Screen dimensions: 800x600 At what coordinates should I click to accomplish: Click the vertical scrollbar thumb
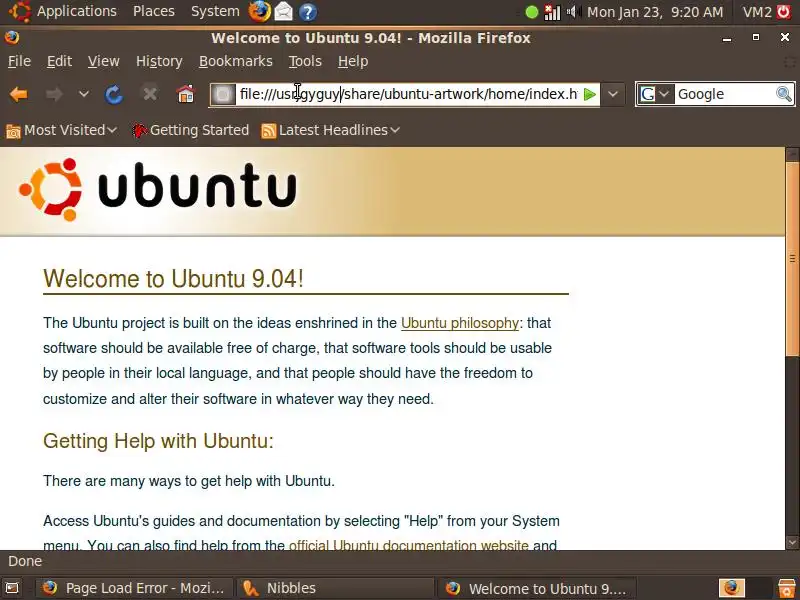[792, 259]
